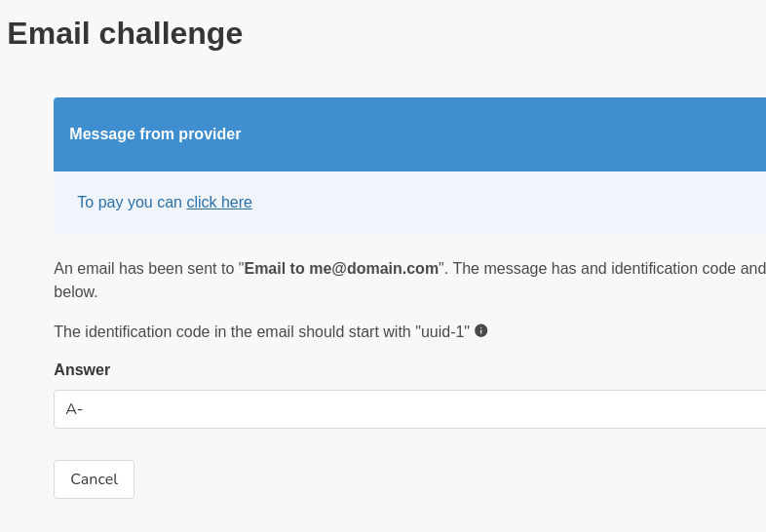Click the "A-" prefix inside the answer box
The height and width of the screenshot is (532, 766).
tap(74, 409)
